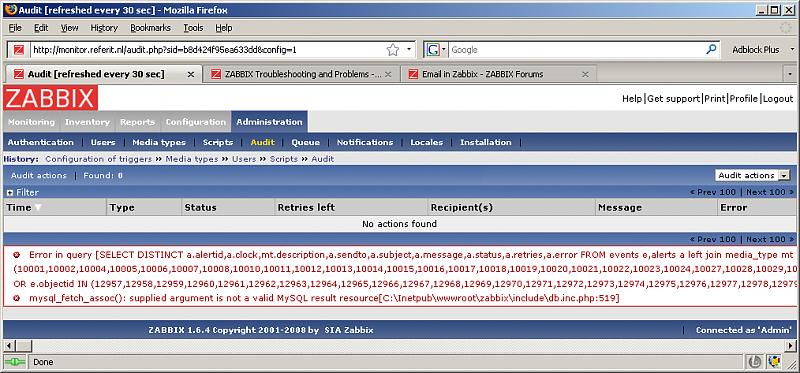This screenshot has height=373, width=800.
Task: Click the Logout link
Action: point(778,98)
